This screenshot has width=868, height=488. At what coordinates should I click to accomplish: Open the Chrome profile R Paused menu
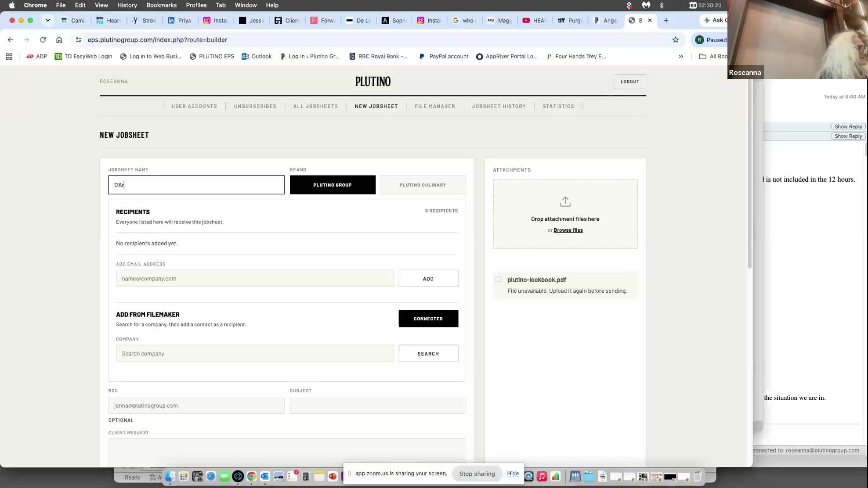[x=710, y=40]
